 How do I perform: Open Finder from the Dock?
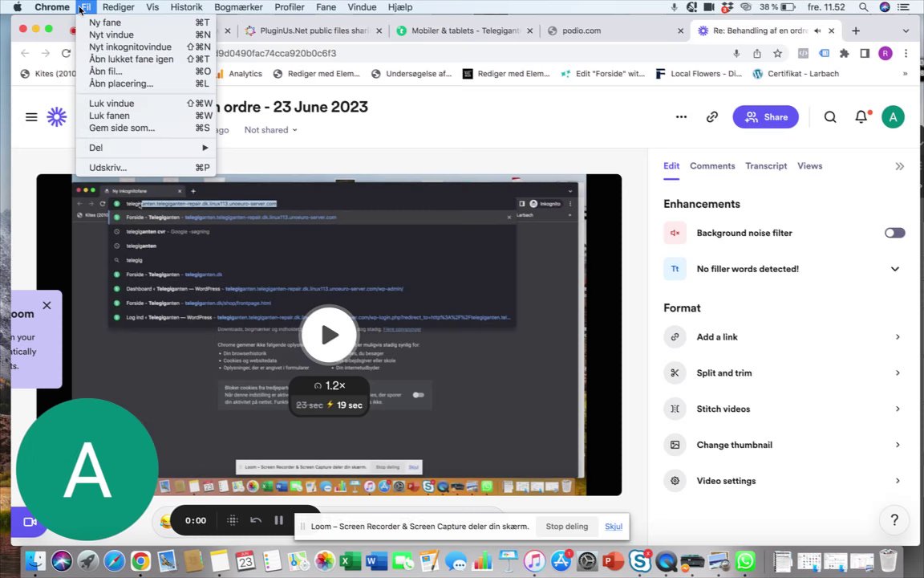34,560
